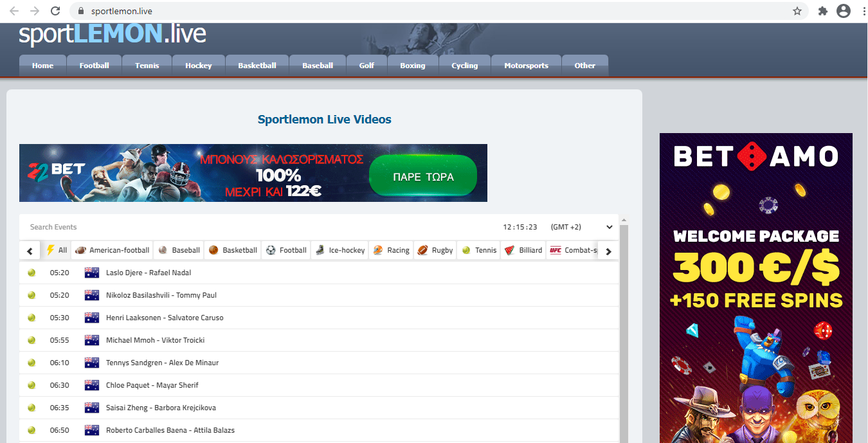Bookmark this page with star icon
Screen dimensions: 868x443
pos(797,11)
